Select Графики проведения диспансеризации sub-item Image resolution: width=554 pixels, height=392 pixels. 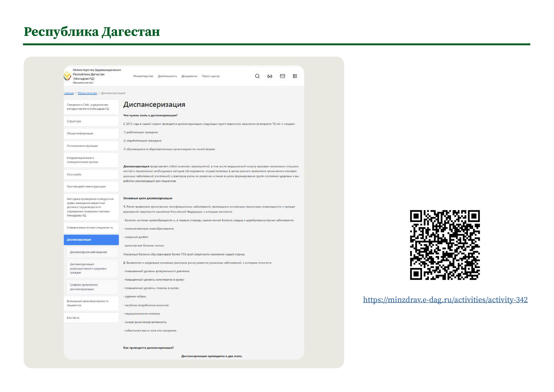point(92,287)
